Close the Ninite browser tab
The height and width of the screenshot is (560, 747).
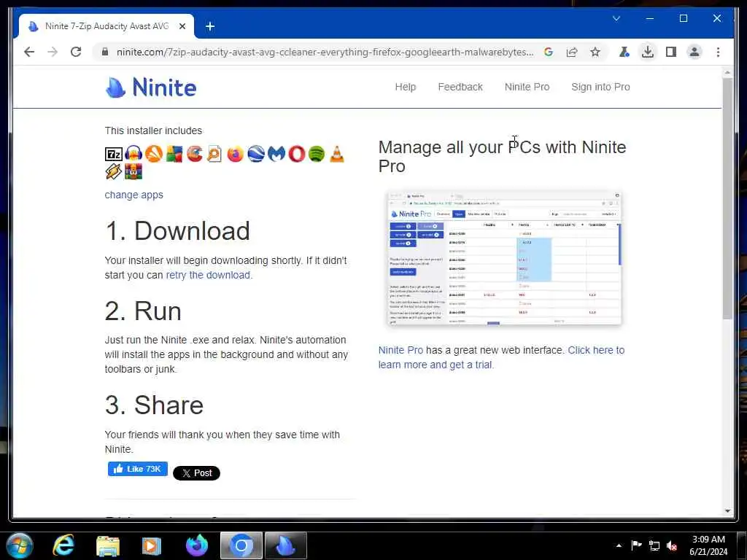click(x=182, y=26)
